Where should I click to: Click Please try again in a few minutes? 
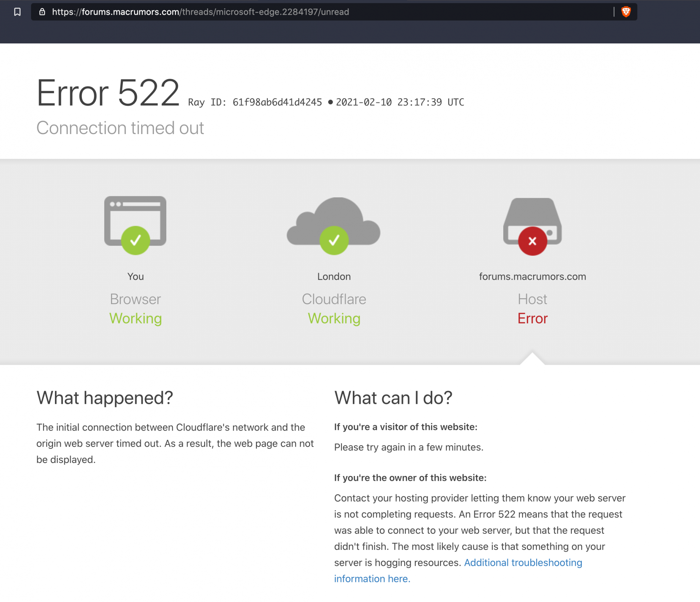409,447
